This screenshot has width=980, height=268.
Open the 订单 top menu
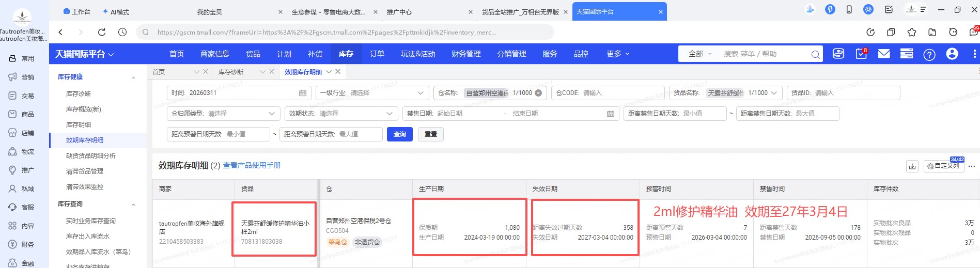(x=377, y=54)
